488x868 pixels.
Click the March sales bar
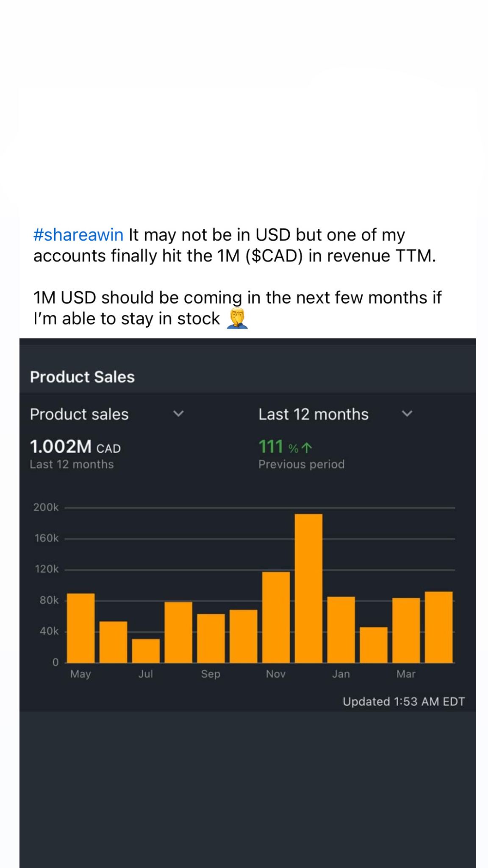point(406,630)
